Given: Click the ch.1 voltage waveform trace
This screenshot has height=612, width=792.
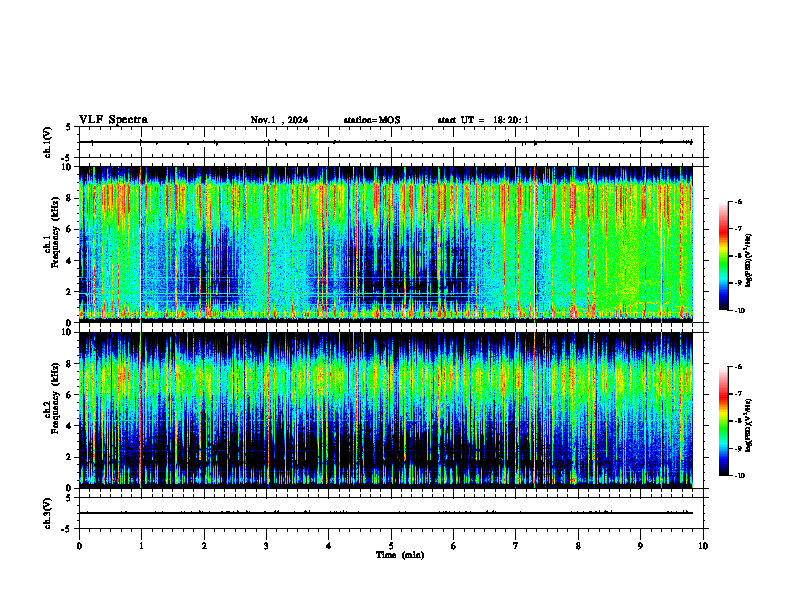Looking at the screenshot, I should pyautogui.click(x=385, y=142).
